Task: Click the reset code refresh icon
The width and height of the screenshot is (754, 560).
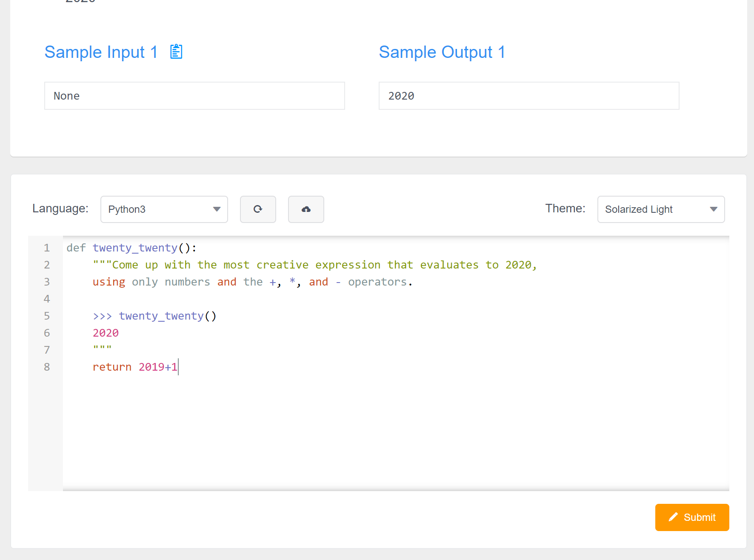Action: click(x=258, y=209)
